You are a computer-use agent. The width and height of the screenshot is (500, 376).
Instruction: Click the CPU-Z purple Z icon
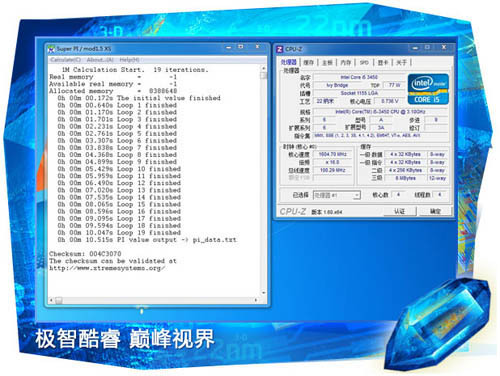(x=280, y=49)
